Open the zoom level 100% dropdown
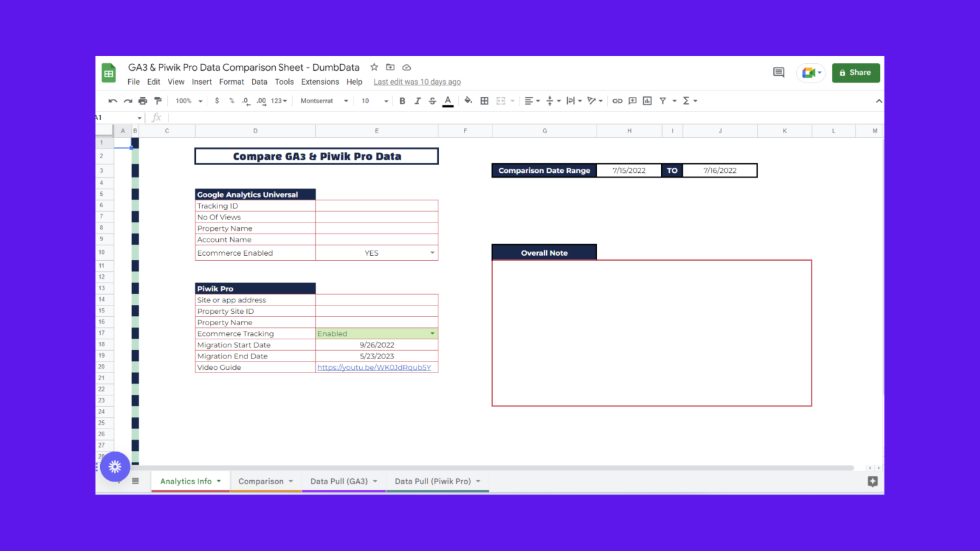The width and height of the screenshot is (980, 551). [x=187, y=100]
